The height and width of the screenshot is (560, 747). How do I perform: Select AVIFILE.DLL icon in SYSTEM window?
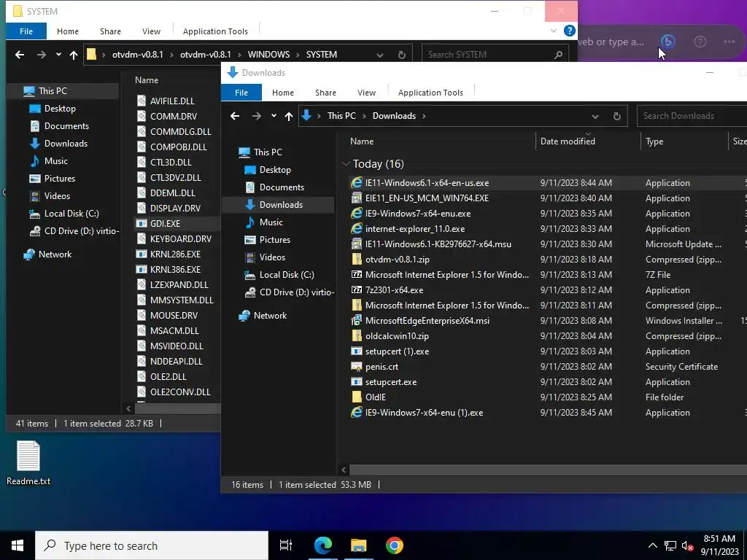tap(142, 101)
